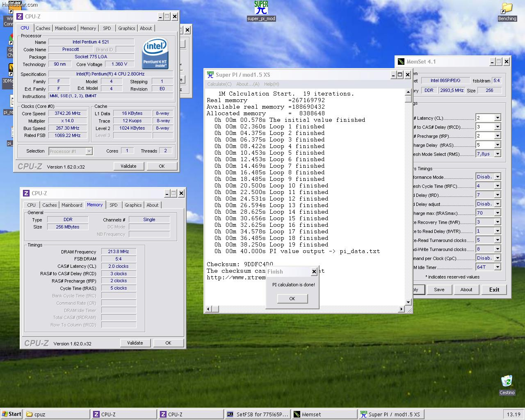
Task: Open the Benching folder on desktop
Action: (507, 12)
